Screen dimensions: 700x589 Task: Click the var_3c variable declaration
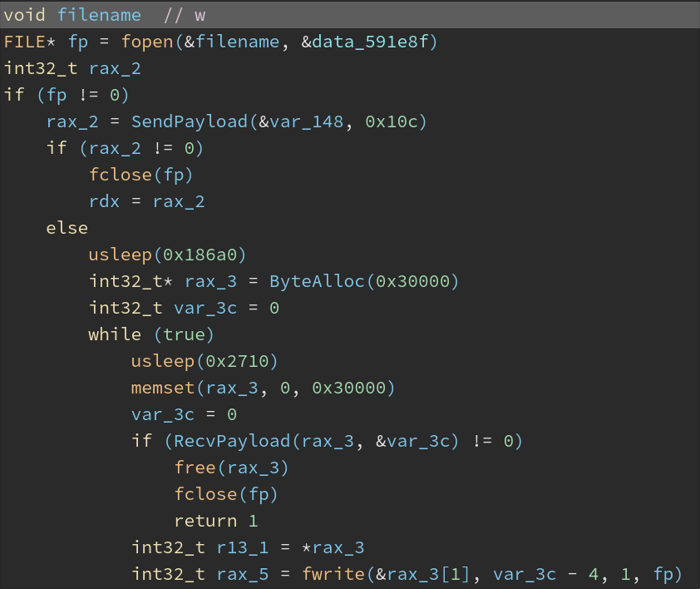205,307
